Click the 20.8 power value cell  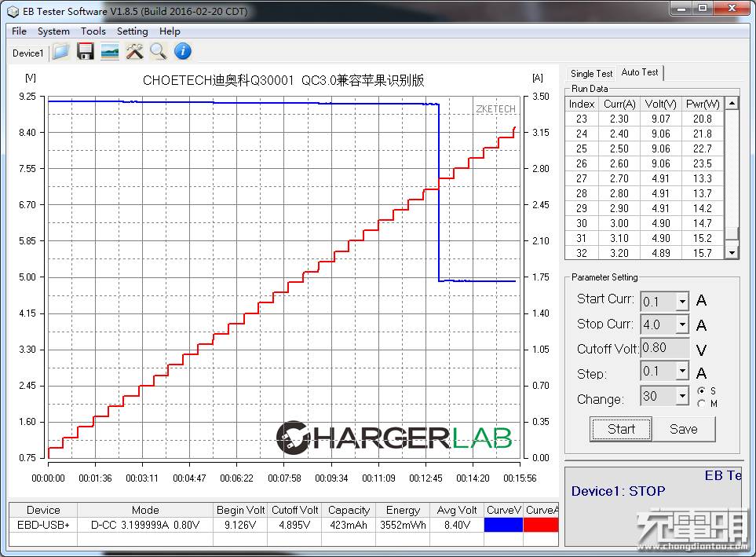click(703, 119)
